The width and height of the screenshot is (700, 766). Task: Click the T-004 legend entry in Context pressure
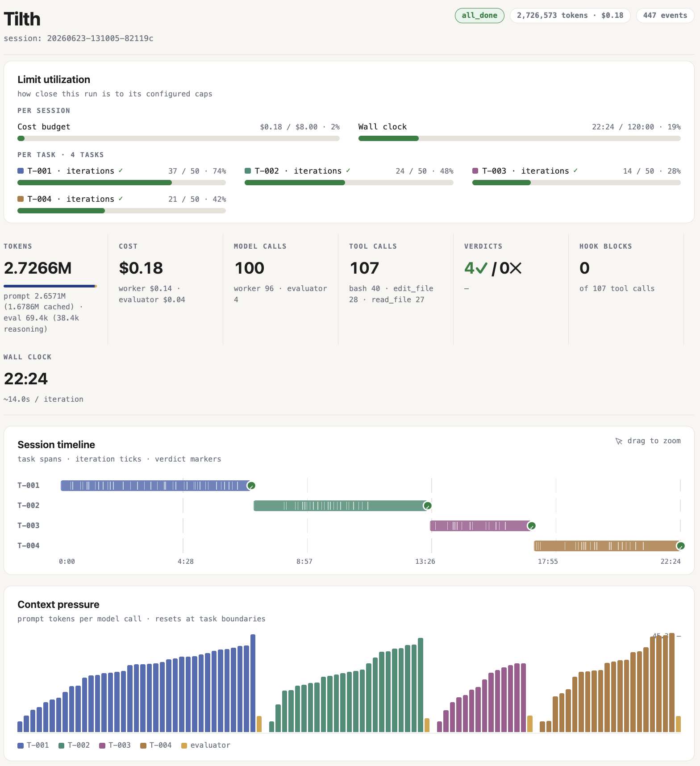point(156,745)
